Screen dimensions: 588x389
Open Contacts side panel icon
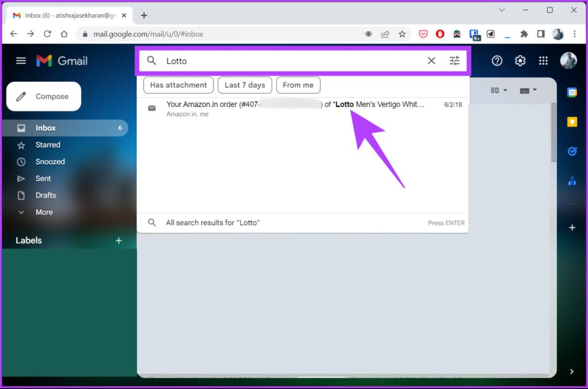pyautogui.click(x=572, y=181)
